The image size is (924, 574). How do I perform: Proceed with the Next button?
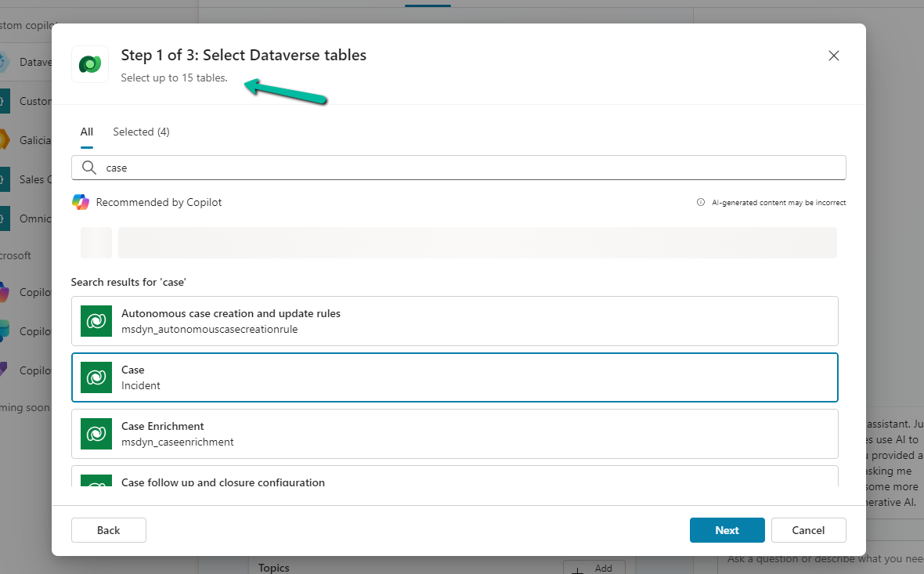pyautogui.click(x=727, y=530)
